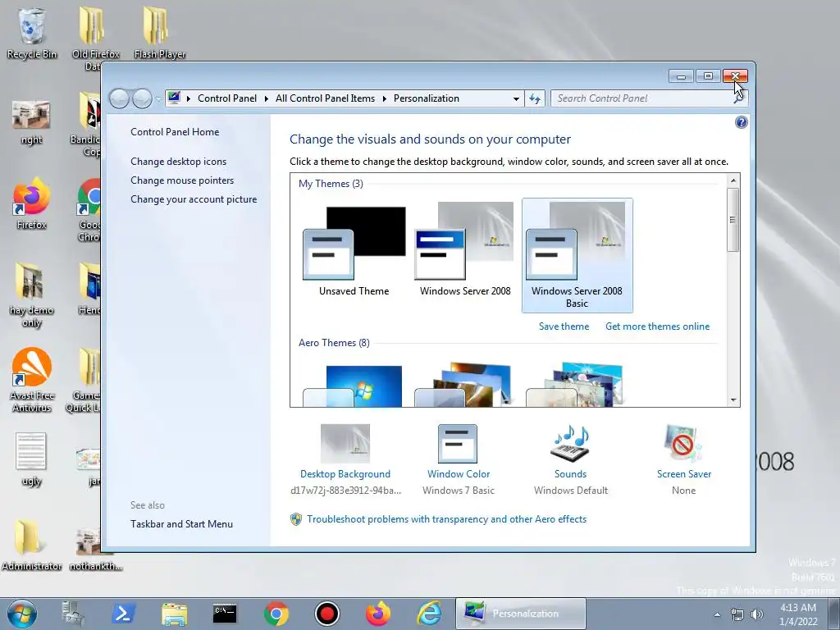Click the magnifier in Search Control Panel
The height and width of the screenshot is (630, 840).
[738, 98]
